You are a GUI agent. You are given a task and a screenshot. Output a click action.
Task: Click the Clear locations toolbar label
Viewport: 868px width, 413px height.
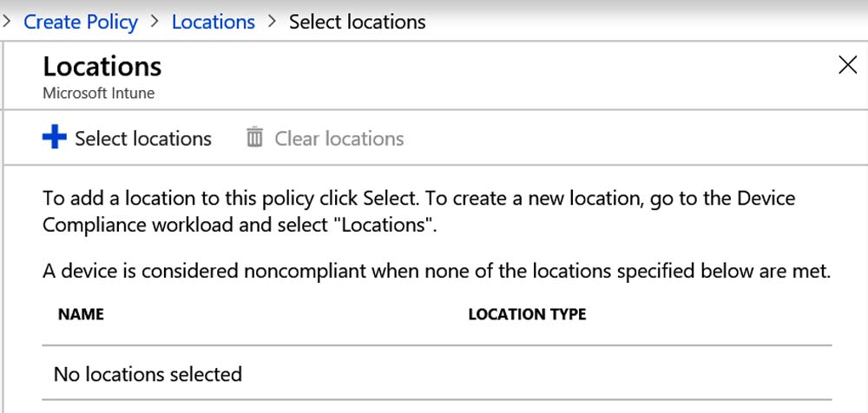pos(339,139)
